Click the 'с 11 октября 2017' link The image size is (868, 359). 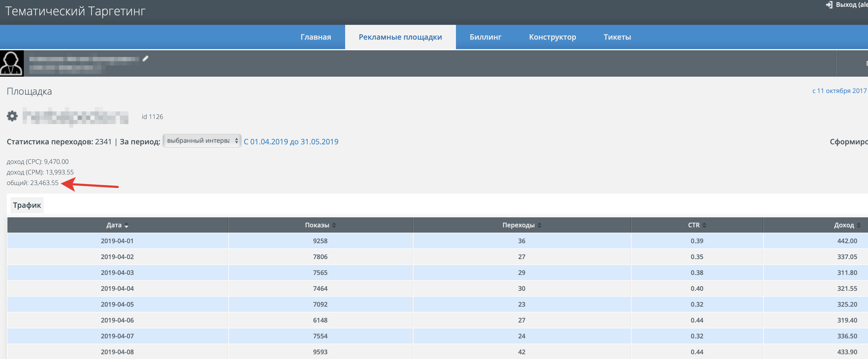(x=839, y=91)
